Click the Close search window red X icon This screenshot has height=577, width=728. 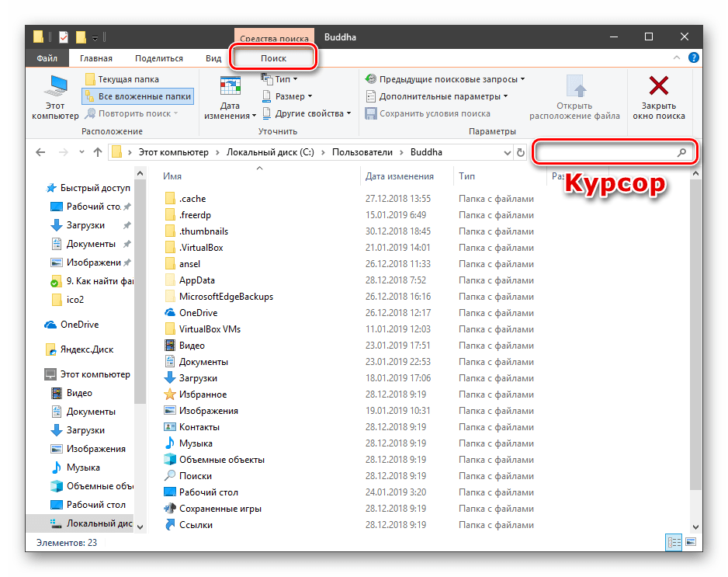tap(658, 86)
